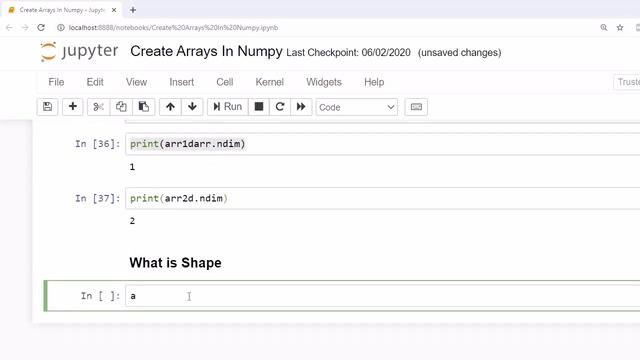Open the cell type Code dropdown
Screen dimensions: 640x360
pyautogui.click(x=357, y=107)
